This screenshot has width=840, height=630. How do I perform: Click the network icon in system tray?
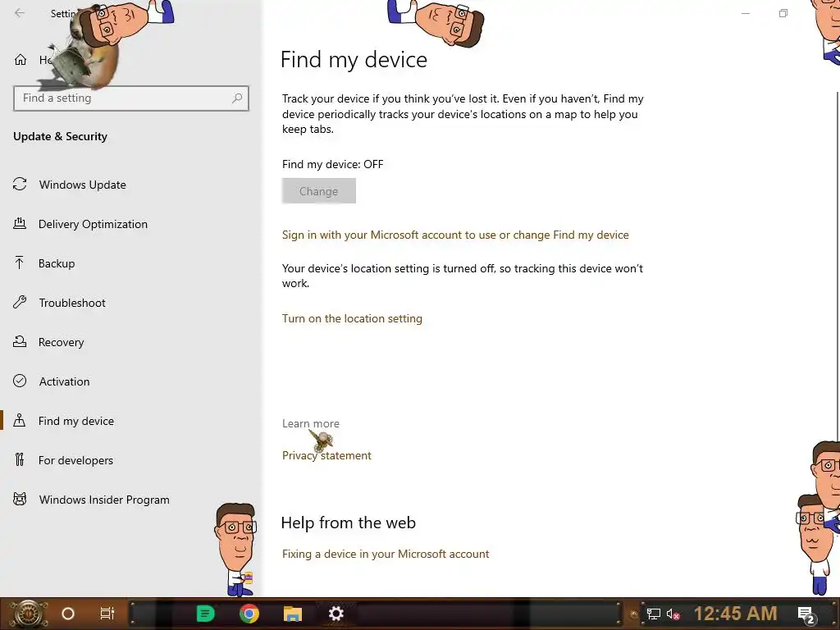654,614
